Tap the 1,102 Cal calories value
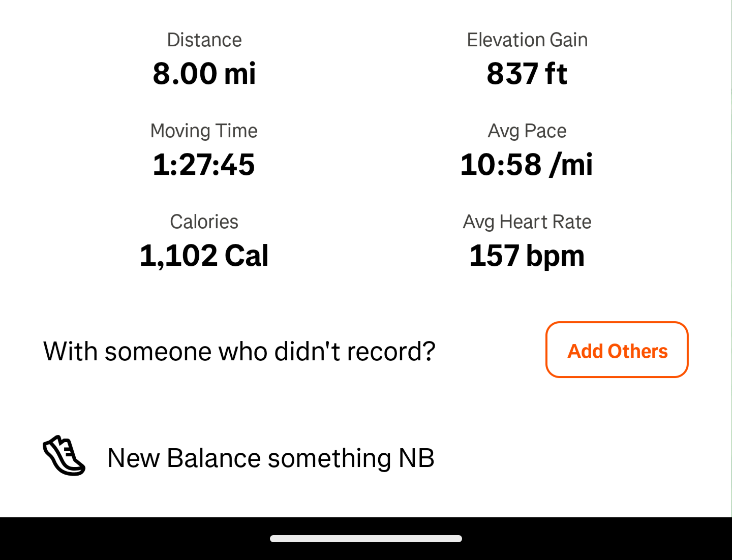This screenshot has width=732, height=560. [x=204, y=255]
